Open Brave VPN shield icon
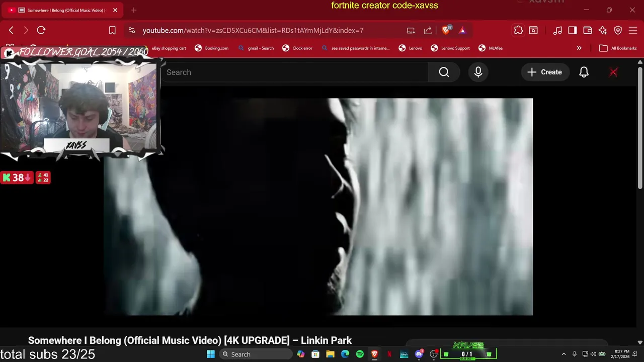644x362 pixels. click(618, 30)
